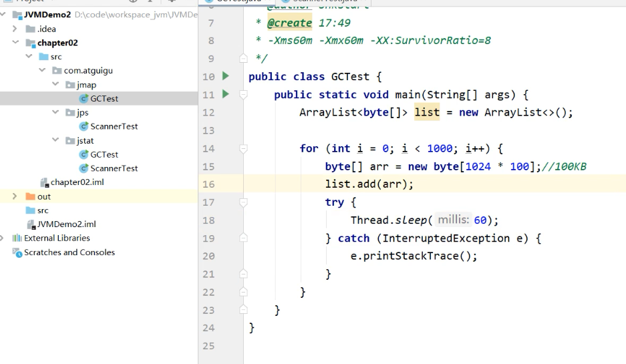This screenshot has width=626, height=364.
Task: Click the chapter02 module folder icon
Action: pyautogui.click(x=30, y=43)
